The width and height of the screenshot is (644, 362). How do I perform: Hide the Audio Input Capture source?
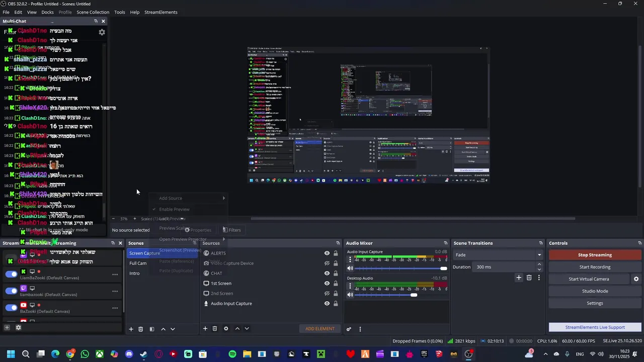[x=327, y=304]
